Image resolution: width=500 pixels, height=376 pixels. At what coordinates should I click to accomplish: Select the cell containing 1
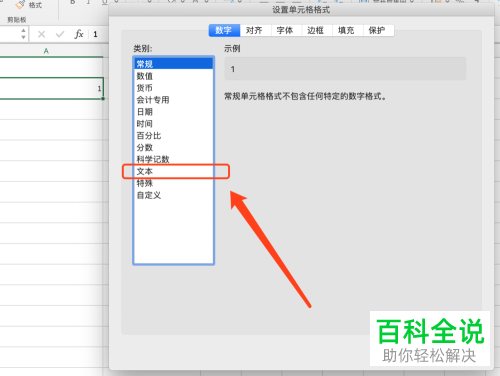pos(51,88)
